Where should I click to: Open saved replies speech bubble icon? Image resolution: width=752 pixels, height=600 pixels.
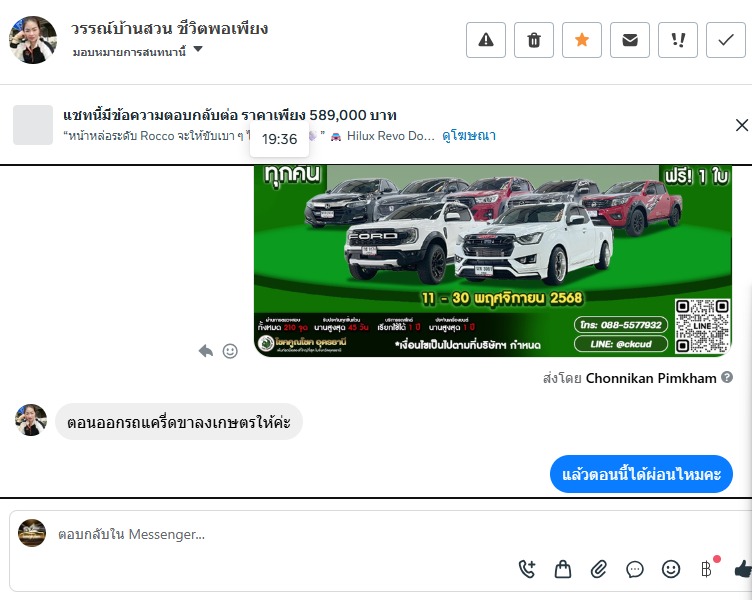point(634,569)
